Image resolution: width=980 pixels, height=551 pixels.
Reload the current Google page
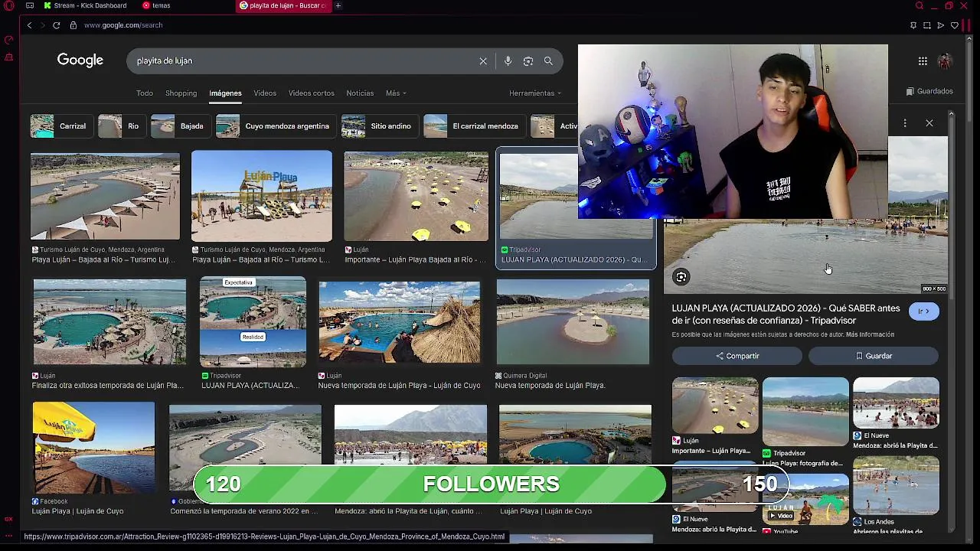[56, 25]
